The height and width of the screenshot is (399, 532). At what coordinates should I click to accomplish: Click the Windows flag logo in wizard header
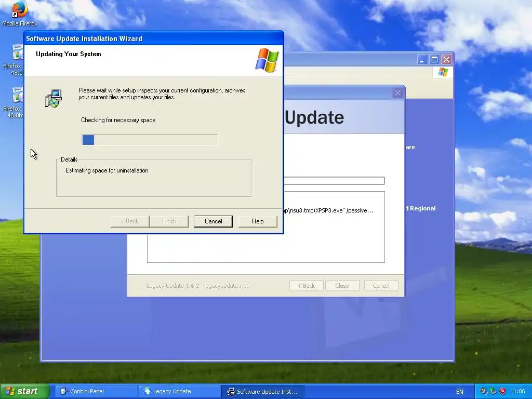(x=267, y=60)
